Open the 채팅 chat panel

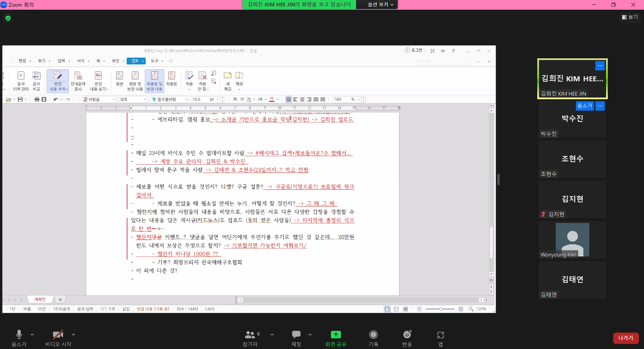click(x=296, y=338)
